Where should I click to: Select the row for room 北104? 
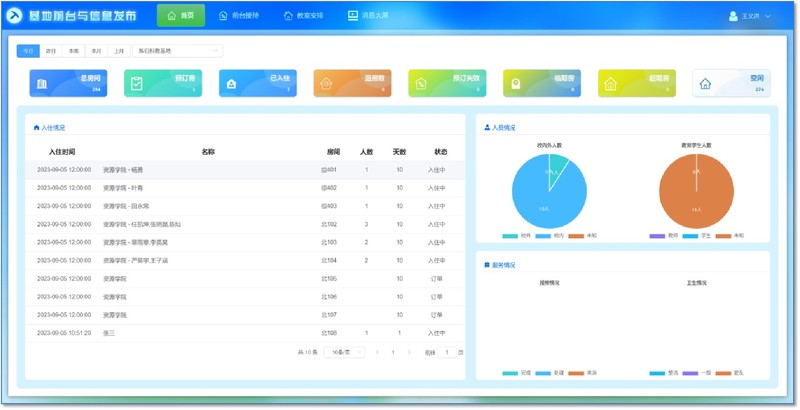pyautogui.click(x=245, y=261)
